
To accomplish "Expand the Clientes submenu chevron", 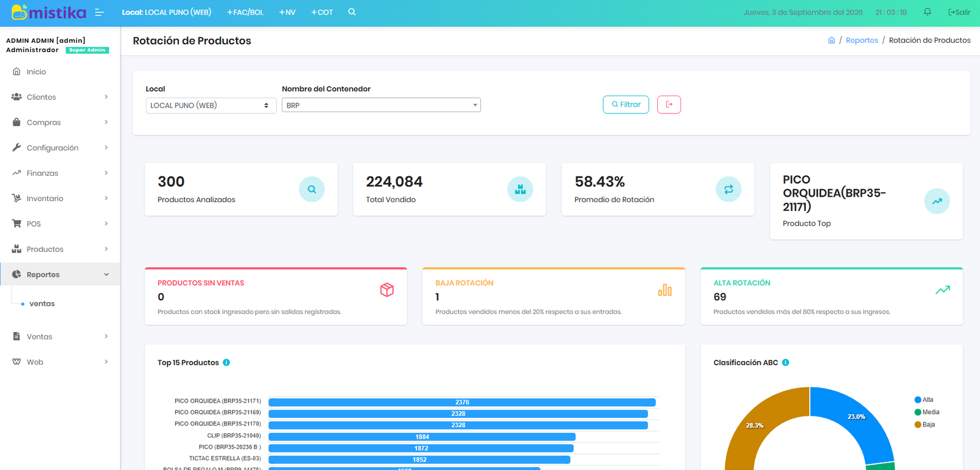I will pos(107,97).
